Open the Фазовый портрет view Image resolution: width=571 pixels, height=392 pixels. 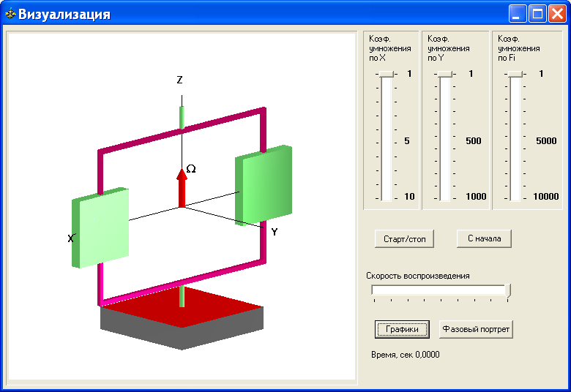click(x=476, y=329)
